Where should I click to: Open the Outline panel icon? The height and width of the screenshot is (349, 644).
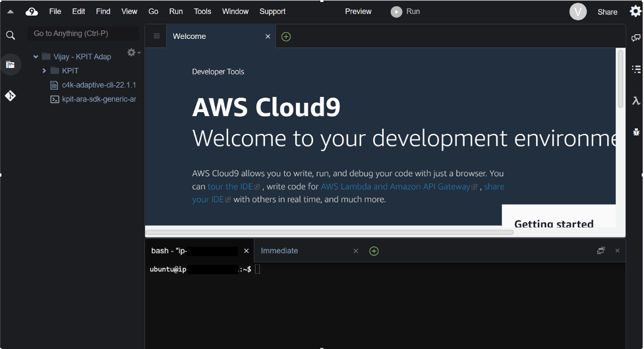pos(636,69)
